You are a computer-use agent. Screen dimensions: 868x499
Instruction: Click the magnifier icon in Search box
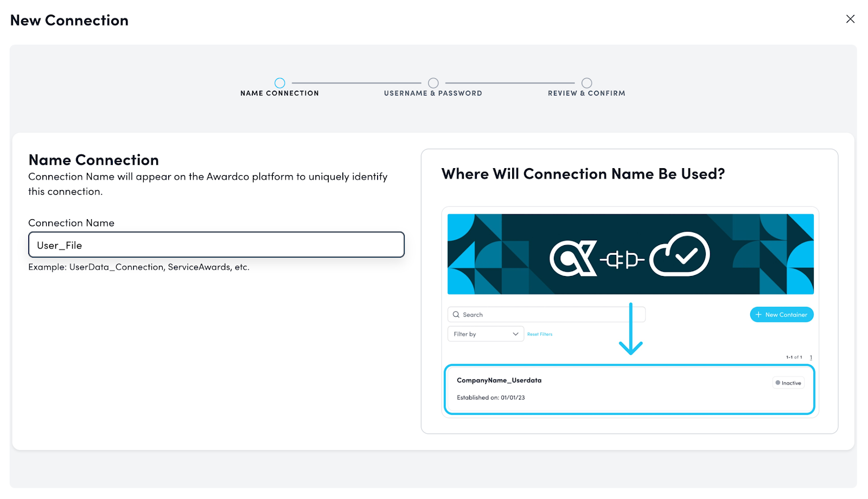click(x=456, y=315)
